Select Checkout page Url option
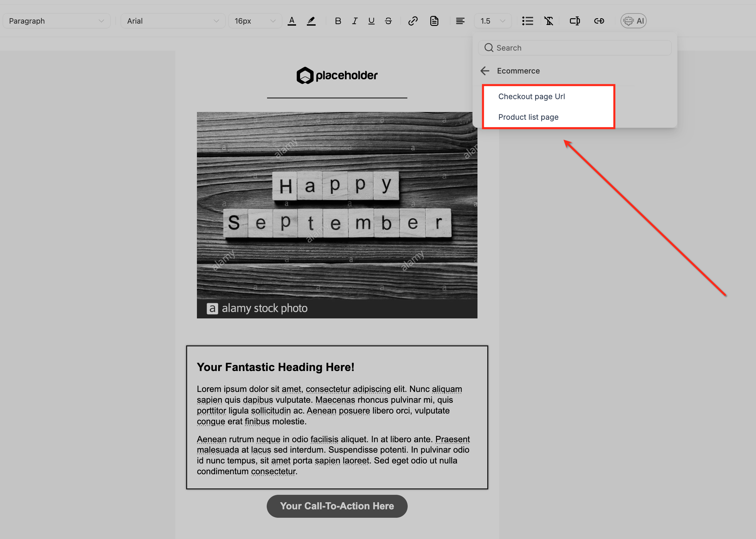Image resolution: width=756 pixels, height=539 pixels. (531, 96)
